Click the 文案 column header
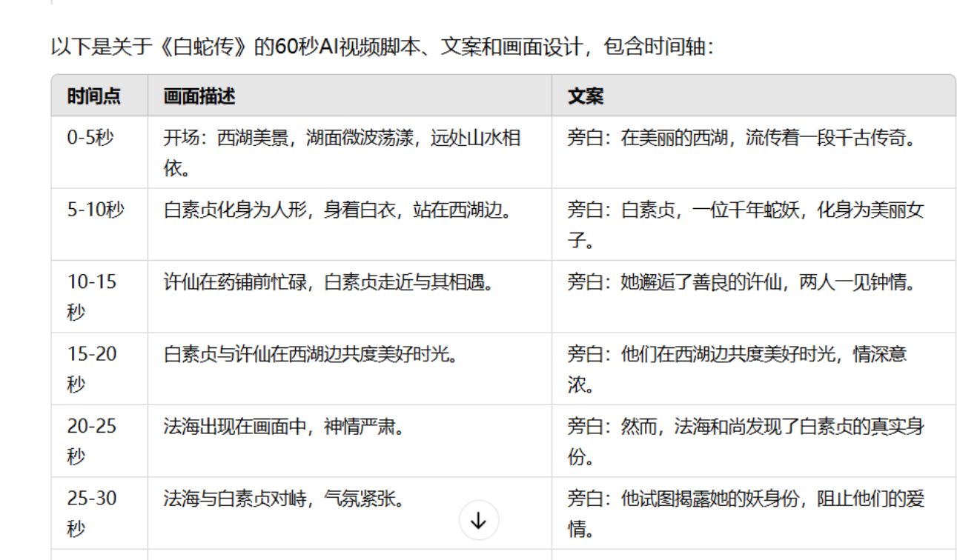This screenshot has width=957, height=560. coord(754,95)
